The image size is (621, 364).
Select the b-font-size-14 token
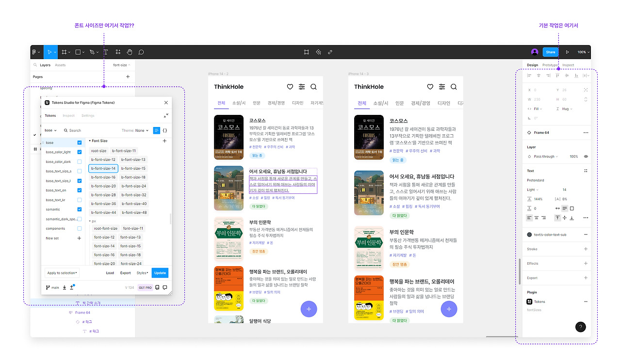[x=103, y=168]
